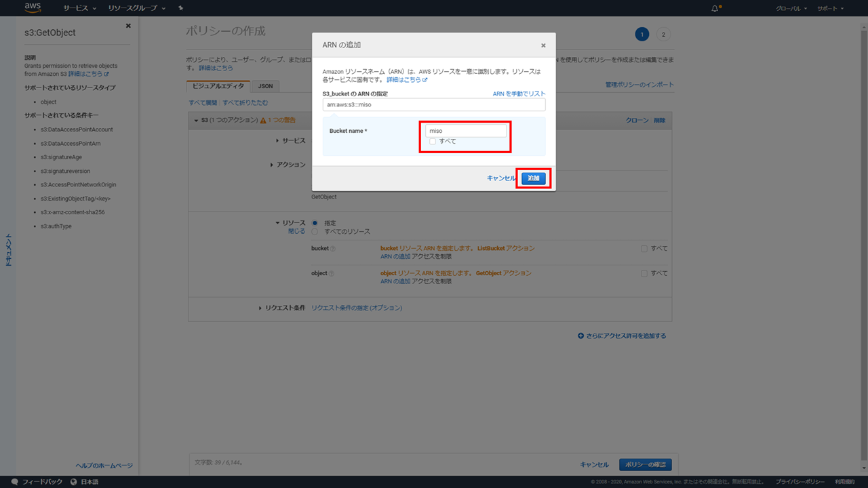Screen dimensions: 868x488
Task: Click the feedback speech bubble icon
Action: click(15, 482)
